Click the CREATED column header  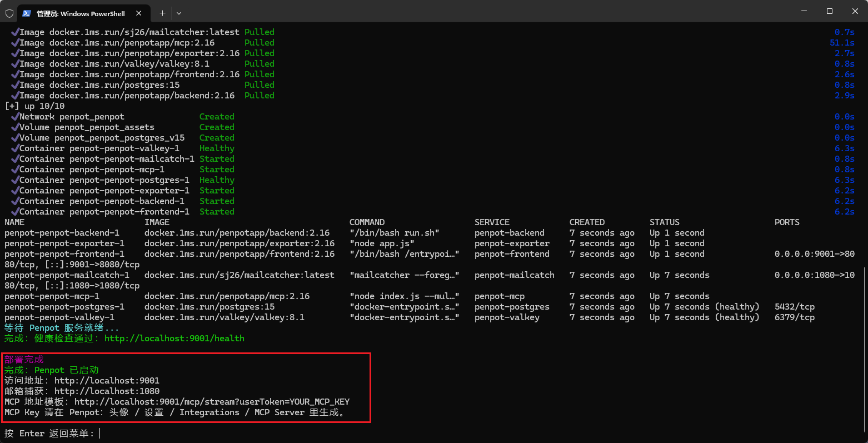(x=587, y=222)
